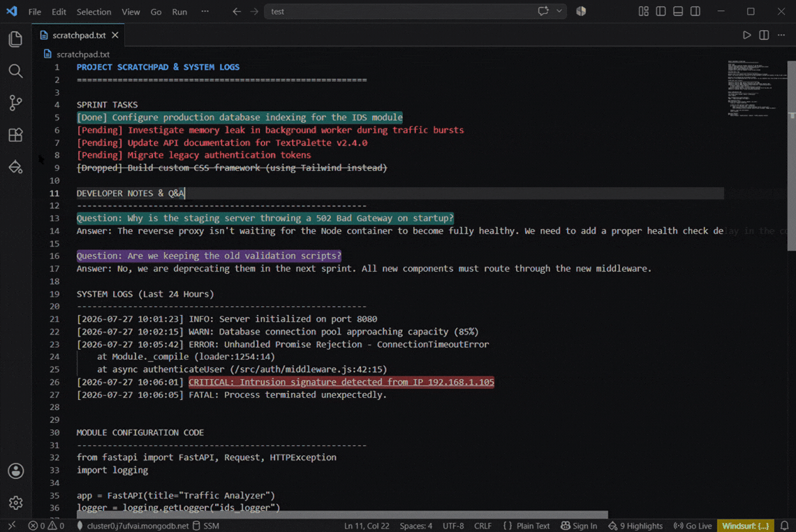Click the vertical scrollbar thumb
Screen dimensions: 796x532
[791, 155]
